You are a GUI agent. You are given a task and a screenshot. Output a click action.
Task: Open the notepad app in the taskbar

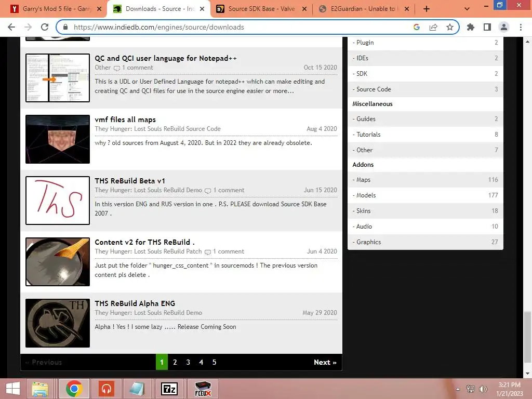(x=137, y=389)
